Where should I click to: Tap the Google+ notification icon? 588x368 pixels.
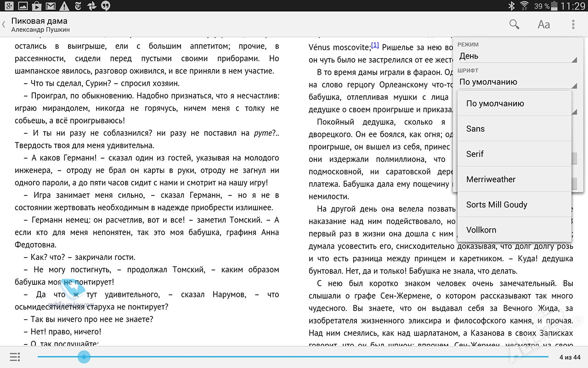coord(8,6)
